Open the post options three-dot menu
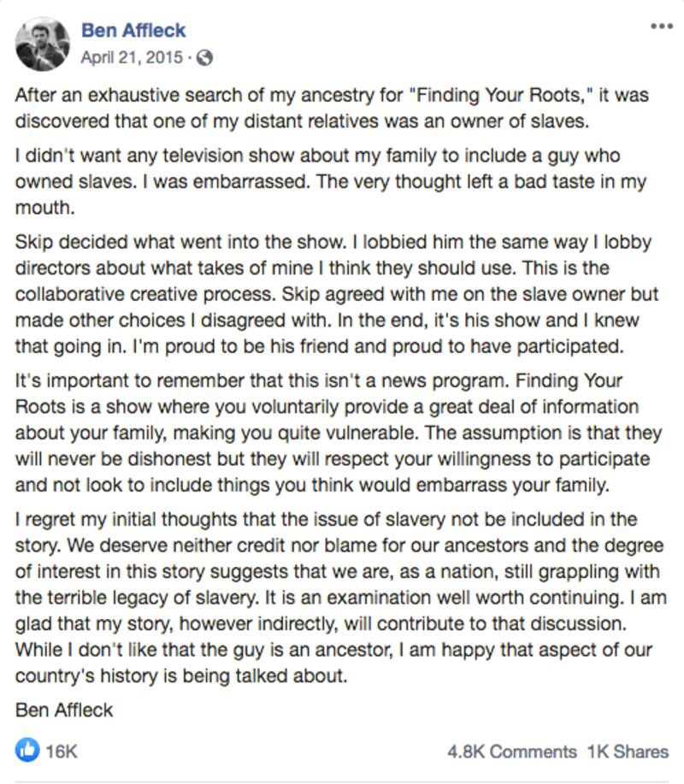Screen dimensions: 684x784 661,27
